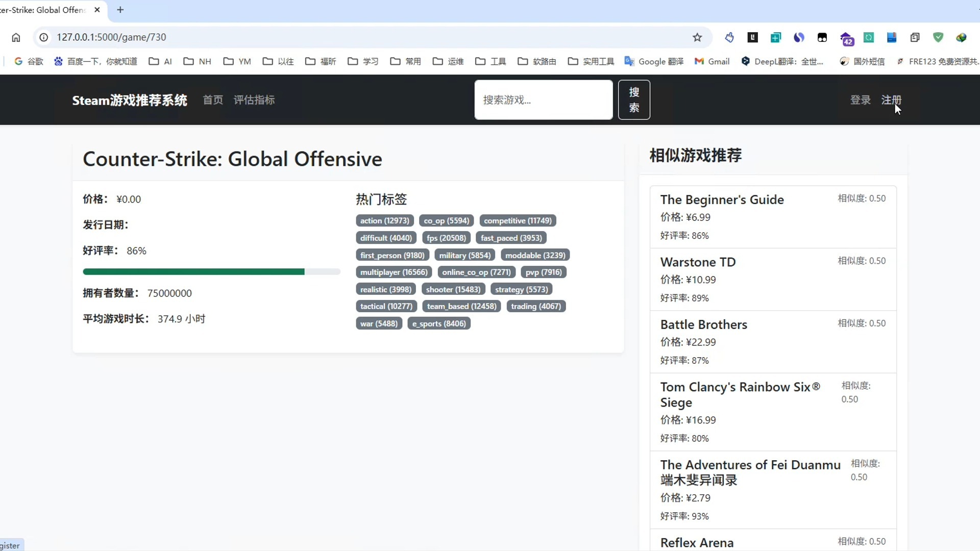Open the 谷歌 Google bookmark
The height and width of the screenshot is (551, 980).
pyautogui.click(x=29, y=61)
